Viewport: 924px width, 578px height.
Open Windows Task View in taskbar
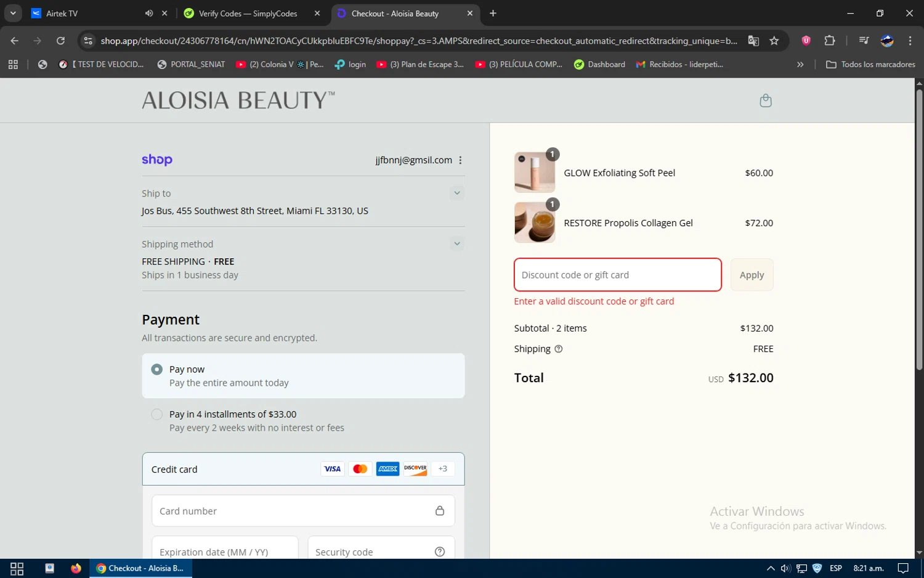pyautogui.click(x=17, y=568)
